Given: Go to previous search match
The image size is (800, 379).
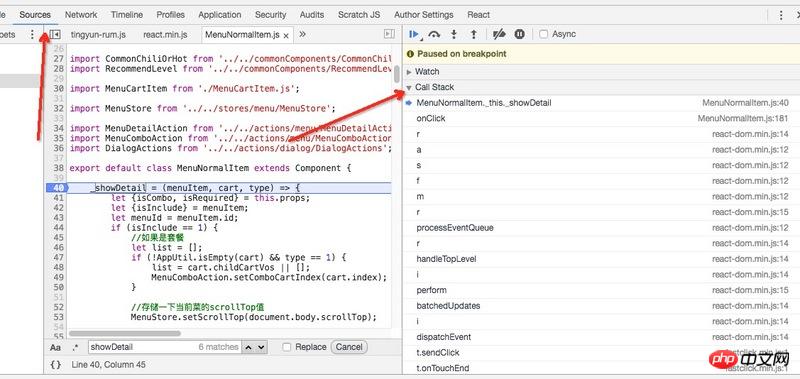Looking at the screenshot, I should click(248, 347).
